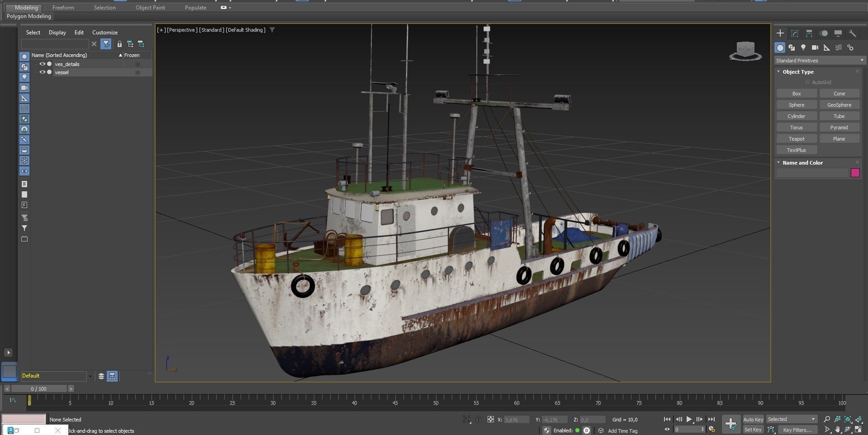Select the Systems category in Create panel
Screen dimensions: 868x435
[x=850, y=47]
